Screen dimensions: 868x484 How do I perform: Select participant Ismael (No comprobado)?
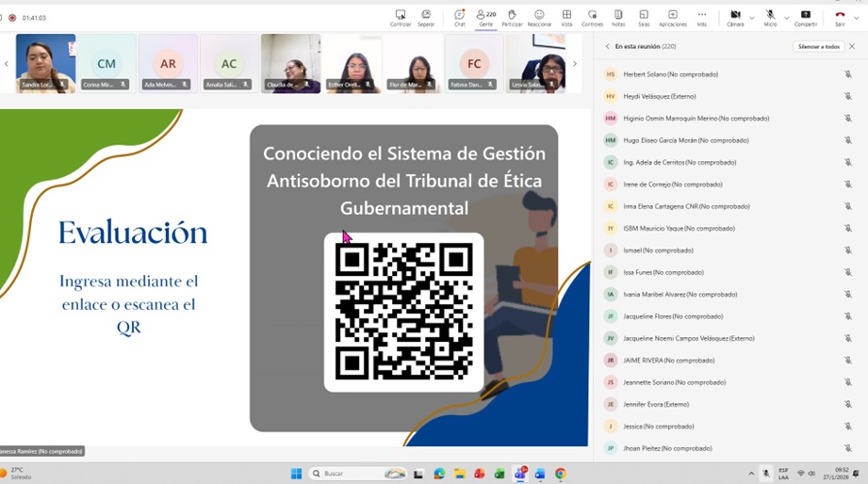tap(729, 250)
